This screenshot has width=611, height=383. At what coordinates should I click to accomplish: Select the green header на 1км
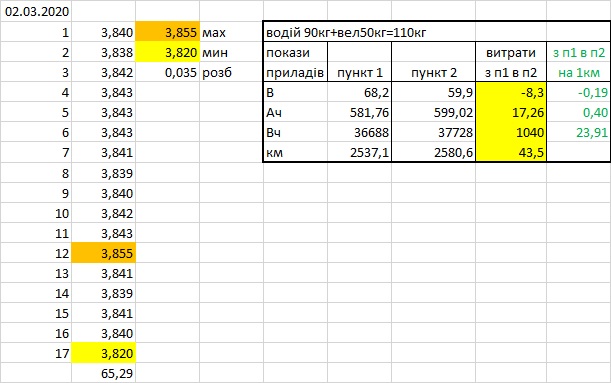pyautogui.click(x=579, y=72)
